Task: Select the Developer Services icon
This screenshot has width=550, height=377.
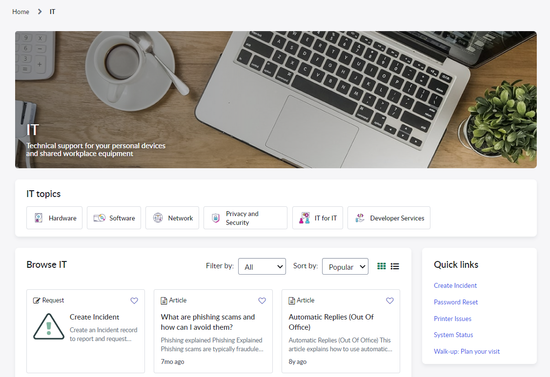Action: (x=360, y=218)
